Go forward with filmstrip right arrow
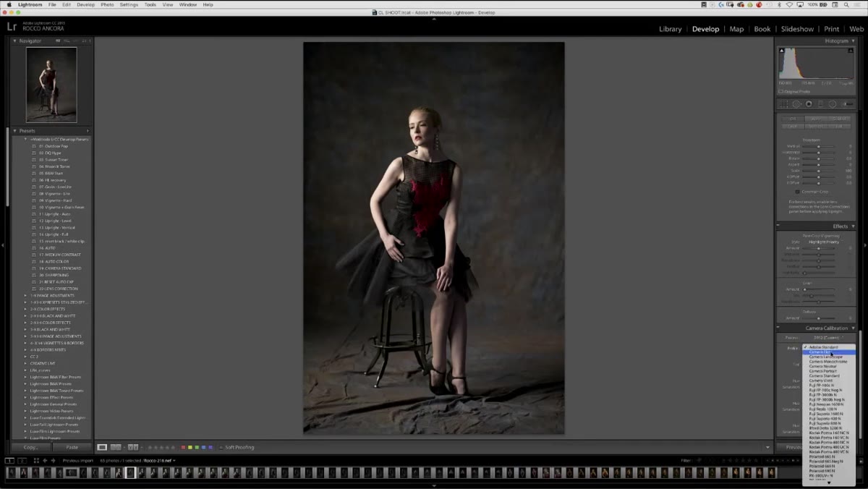The height and width of the screenshot is (489, 868). pos(53,460)
